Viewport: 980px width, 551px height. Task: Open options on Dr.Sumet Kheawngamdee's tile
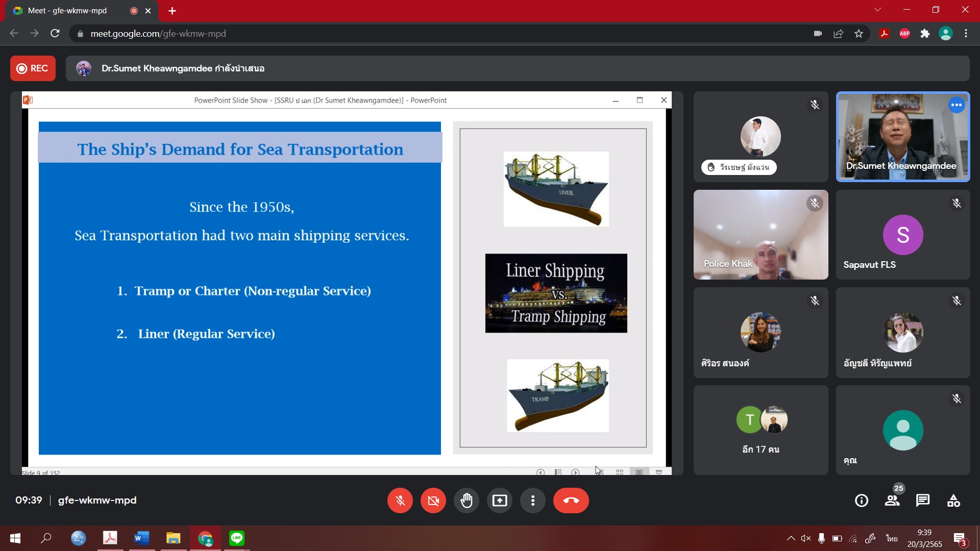pos(957,105)
